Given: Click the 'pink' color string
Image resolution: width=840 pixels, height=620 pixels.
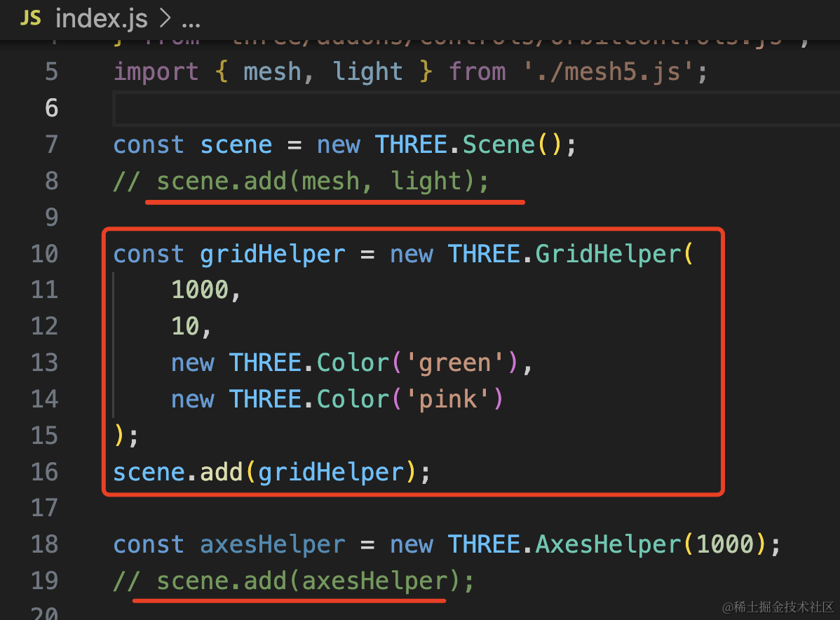Looking at the screenshot, I should click(447, 400).
